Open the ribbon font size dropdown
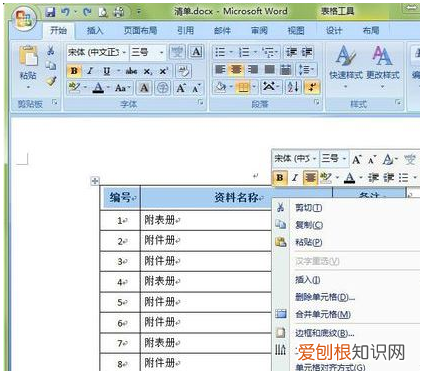Screen dimensions: 431x371 (161, 53)
